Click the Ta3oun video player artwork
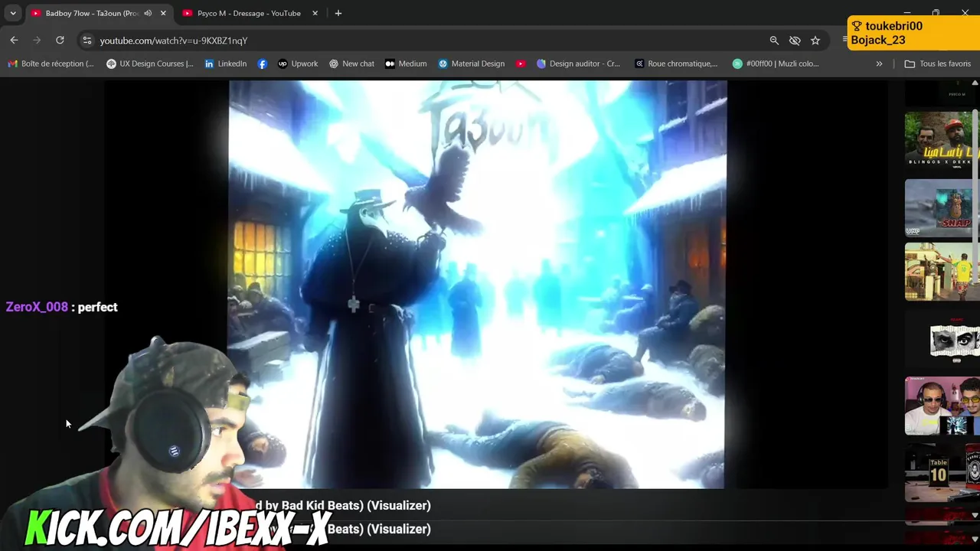Image resolution: width=980 pixels, height=551 pixels. pos(477,285)
